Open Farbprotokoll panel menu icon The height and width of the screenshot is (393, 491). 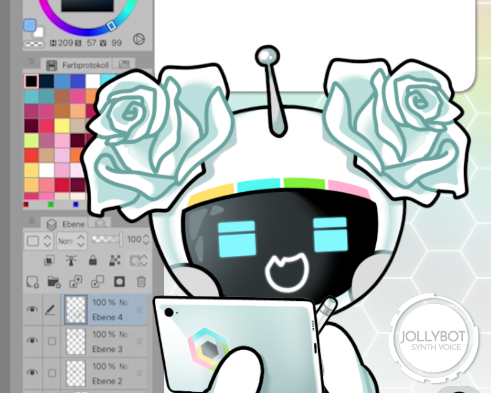click(31, 62)
